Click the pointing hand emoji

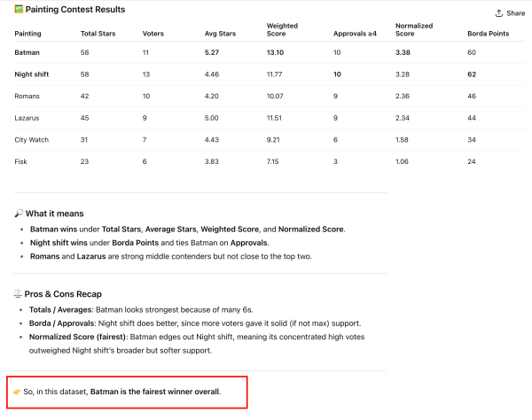tap(19, 391)
